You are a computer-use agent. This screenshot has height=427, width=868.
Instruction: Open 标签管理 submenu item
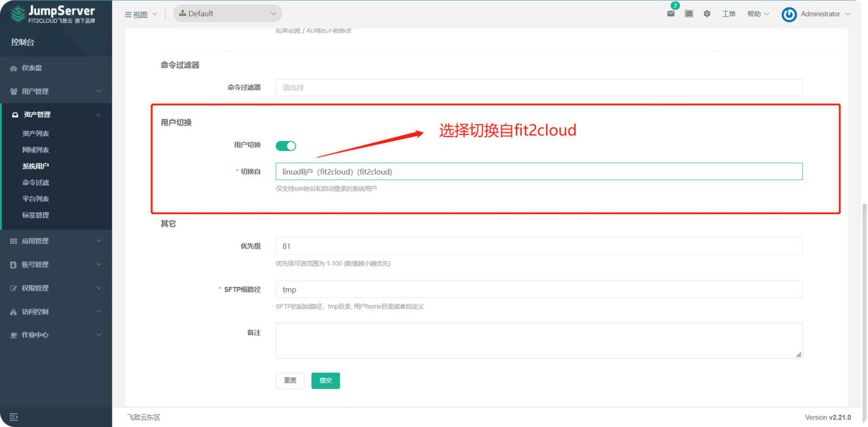[35, 215]
